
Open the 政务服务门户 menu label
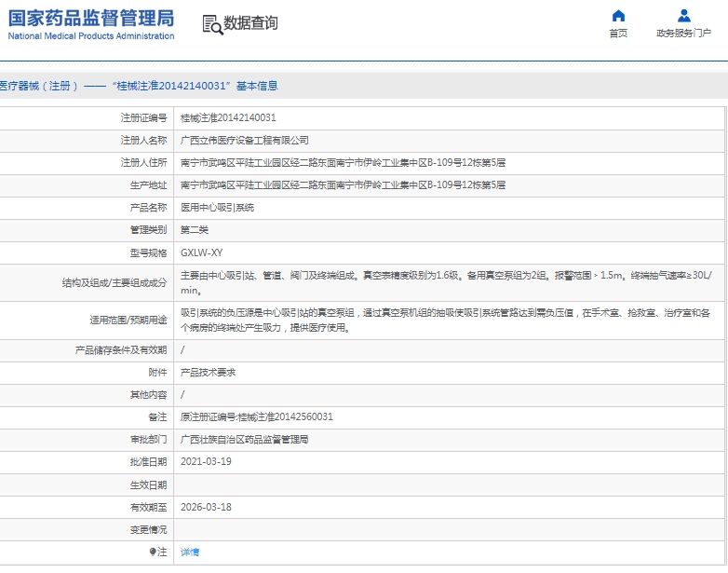point(684,34)
